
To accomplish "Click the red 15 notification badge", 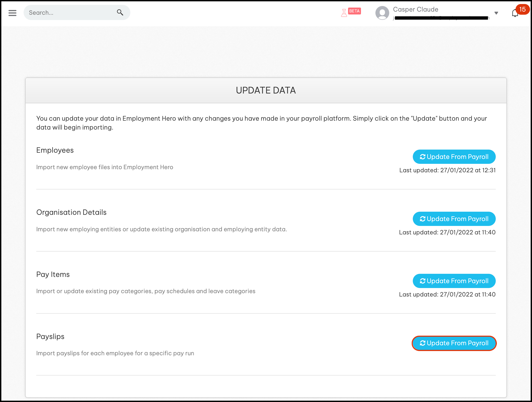I will [522, 9].
